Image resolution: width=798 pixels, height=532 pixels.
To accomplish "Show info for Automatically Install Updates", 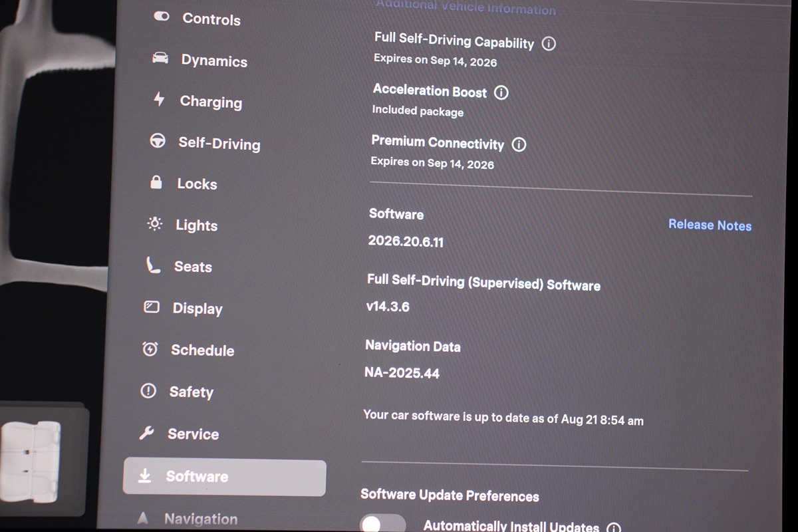I will click(613, 528).
